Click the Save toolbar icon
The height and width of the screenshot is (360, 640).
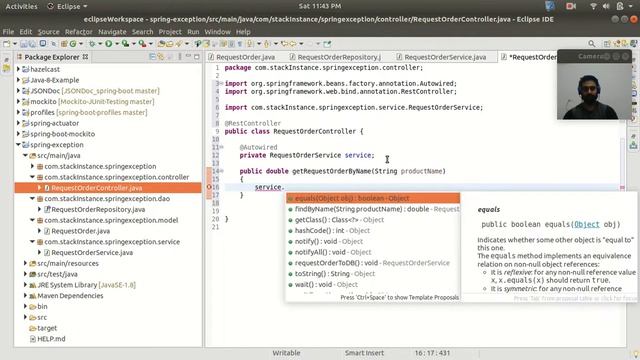click(24, 44)
